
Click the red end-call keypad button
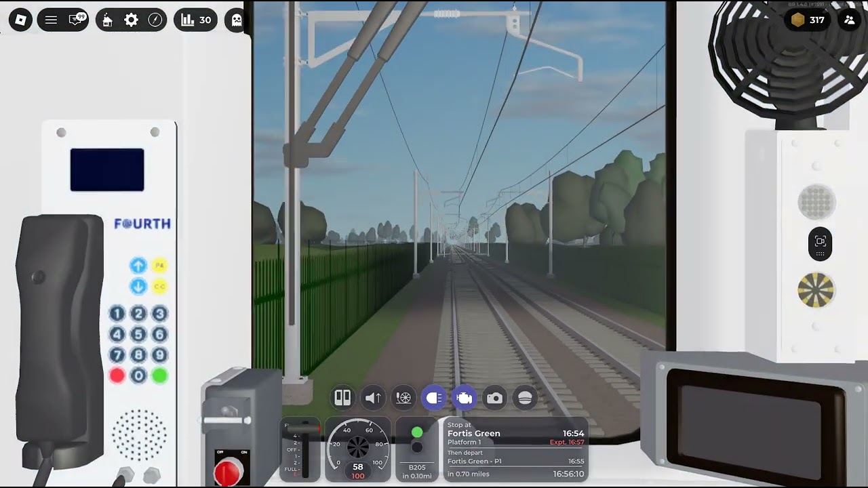[x=117, y=375]
